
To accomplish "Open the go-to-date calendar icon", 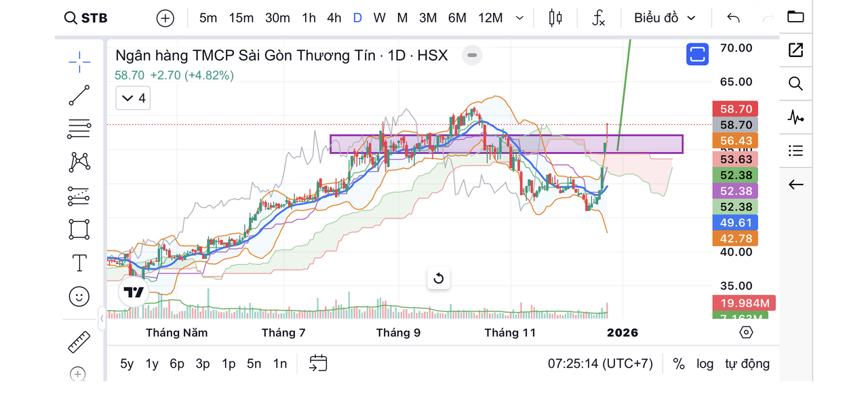I will coord(318,364).
